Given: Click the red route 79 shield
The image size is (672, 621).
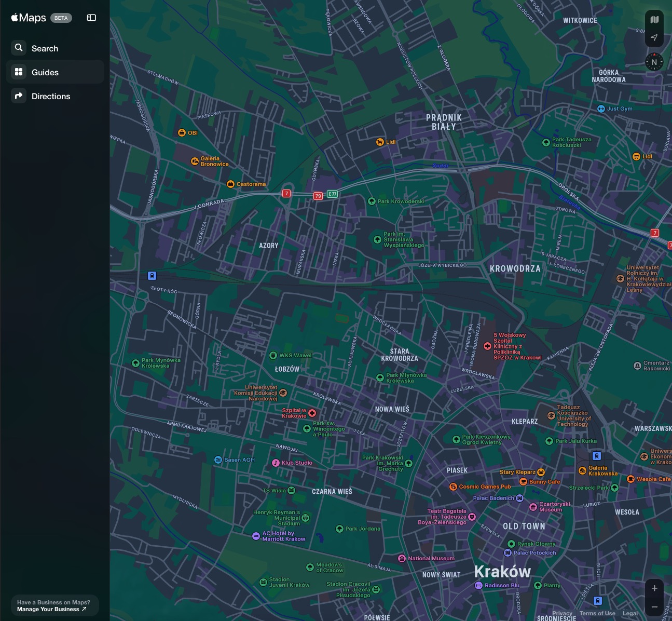Looking at the screenshot, I should (x=318, y=196).
